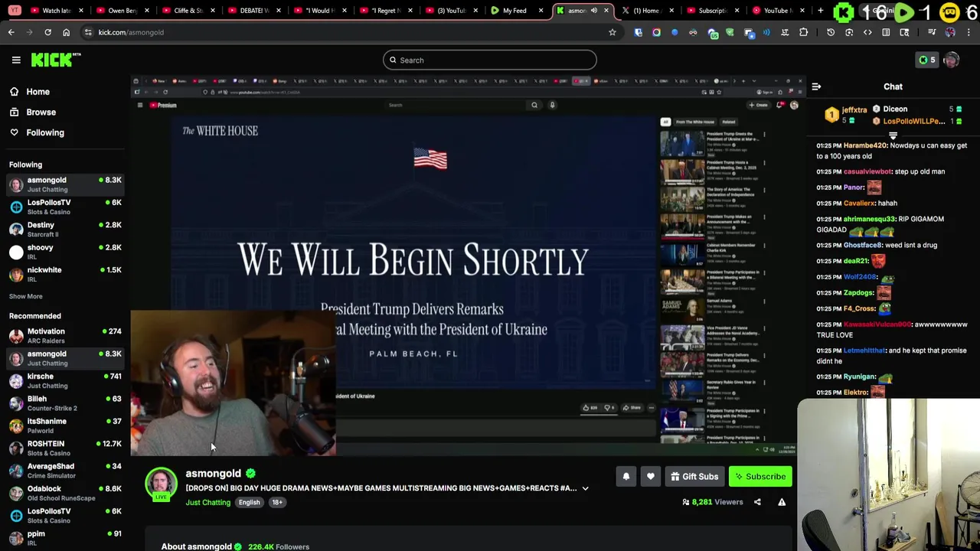
Task: Open the user profile avatar menu
Action: pos(952,60)
